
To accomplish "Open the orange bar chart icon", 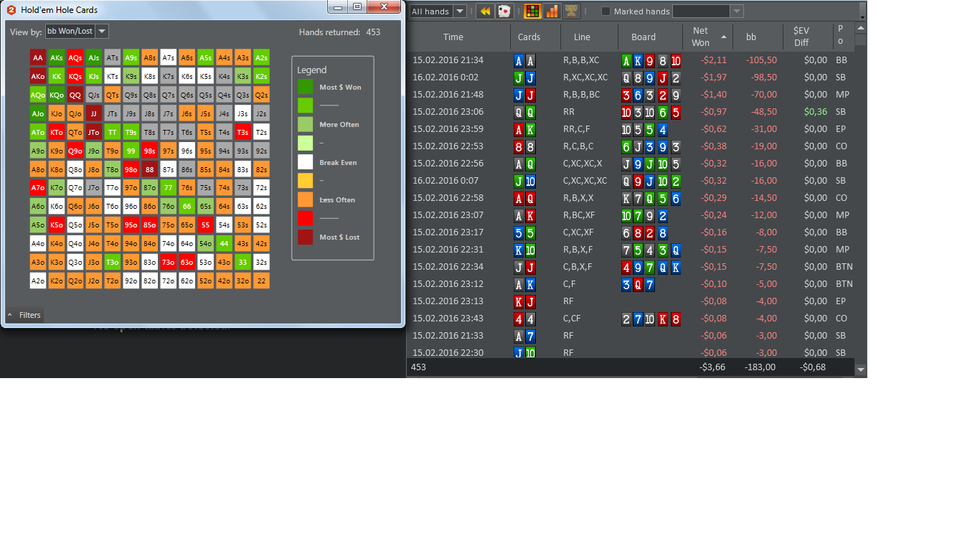I will [552, 11].
